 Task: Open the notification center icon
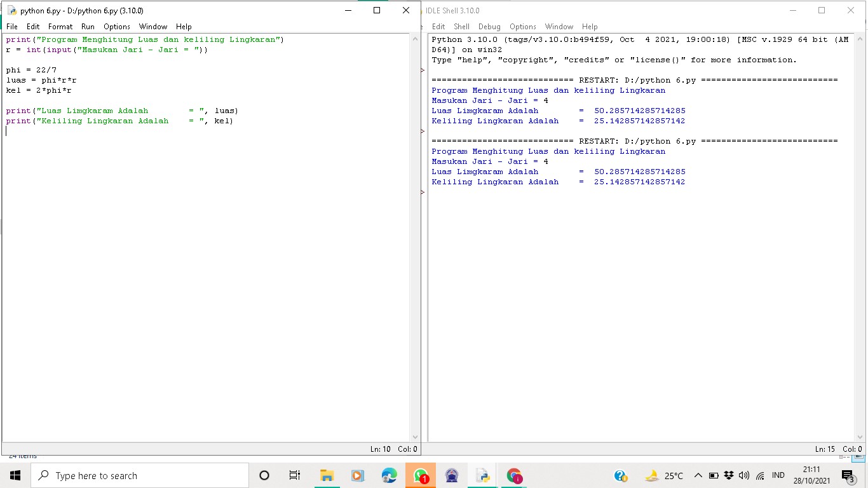[848, 475]
